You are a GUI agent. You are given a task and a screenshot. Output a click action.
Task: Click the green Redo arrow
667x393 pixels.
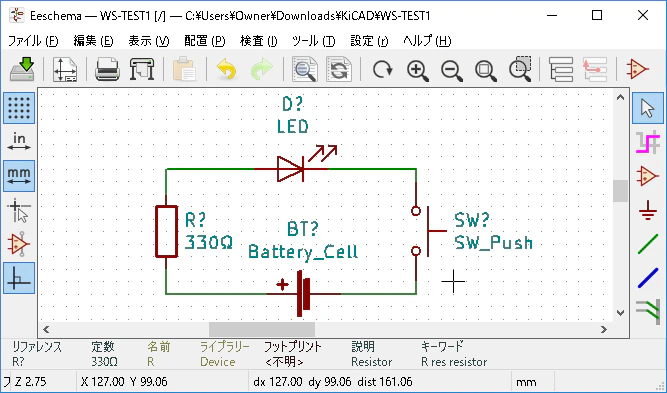pyautogui.click(x=262, y=69)
